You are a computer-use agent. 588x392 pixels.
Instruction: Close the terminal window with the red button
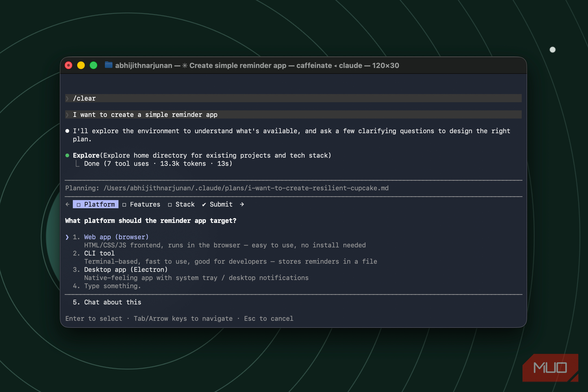68,65
